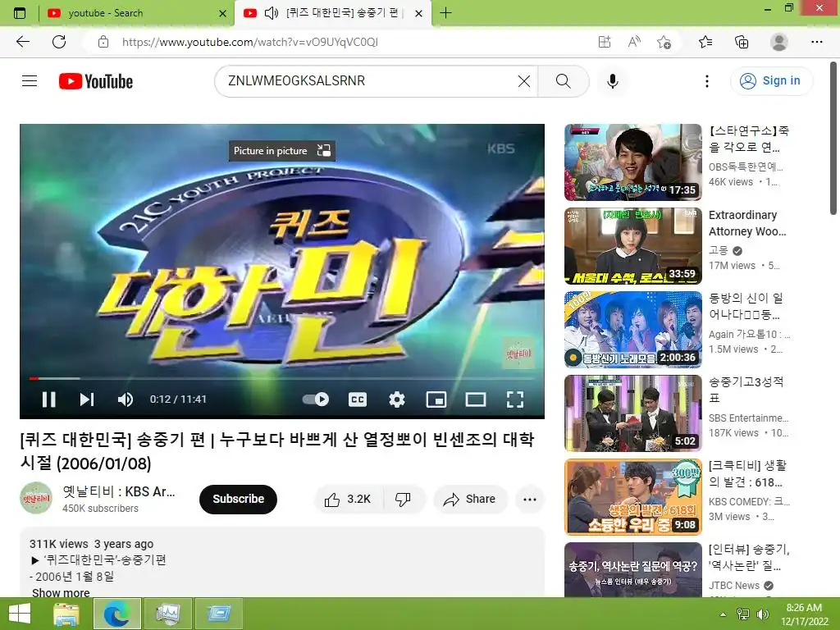
Task: Open more actions menu beside Share
Action: coord(530,500)
